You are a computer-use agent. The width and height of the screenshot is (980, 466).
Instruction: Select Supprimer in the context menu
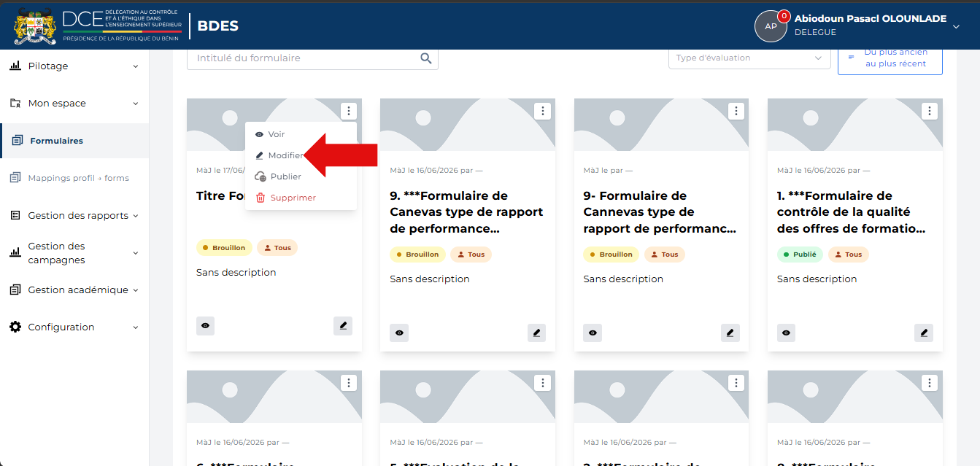[301, 198]
